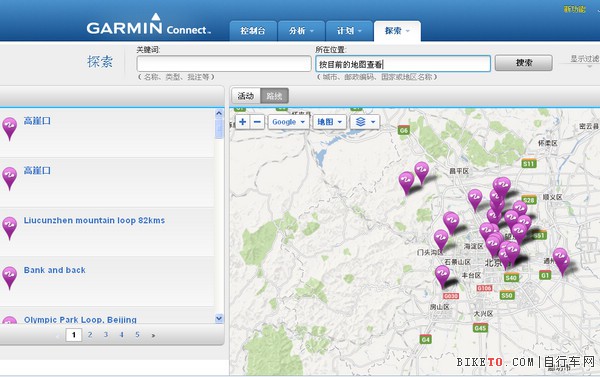
Task: Click the Garmin Connect logo
Action: (x=148, y=25)
